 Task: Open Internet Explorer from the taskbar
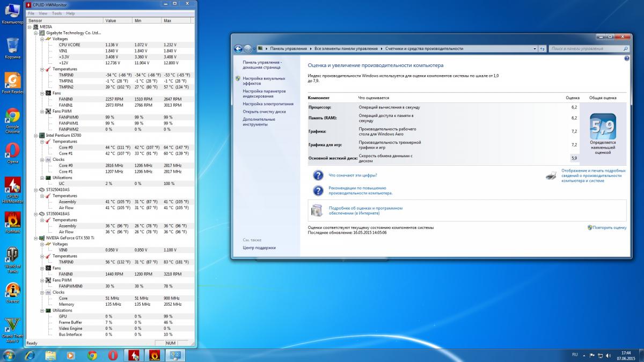point(30,355)
